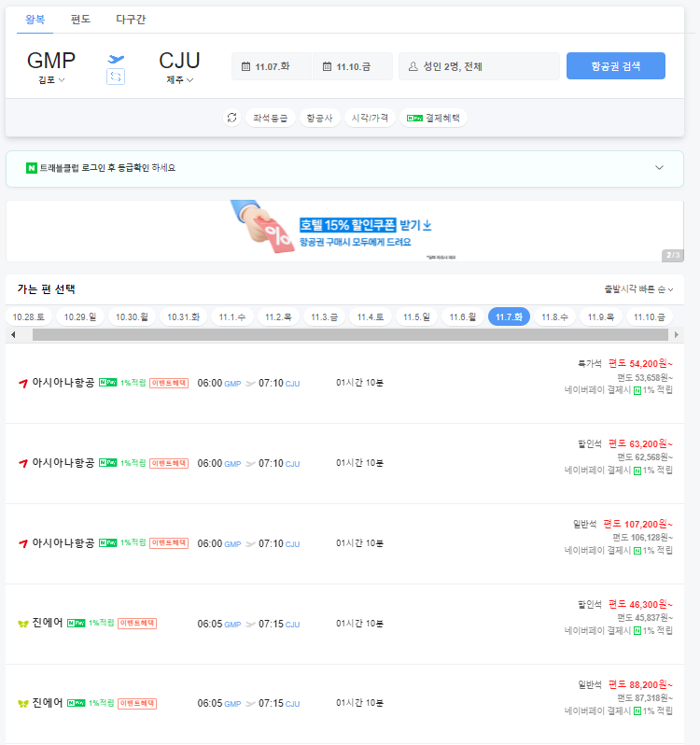The width and height of the screenshot is (700, 745).
Task: Select date 11.2.목
Action: (x=278, y=316)
